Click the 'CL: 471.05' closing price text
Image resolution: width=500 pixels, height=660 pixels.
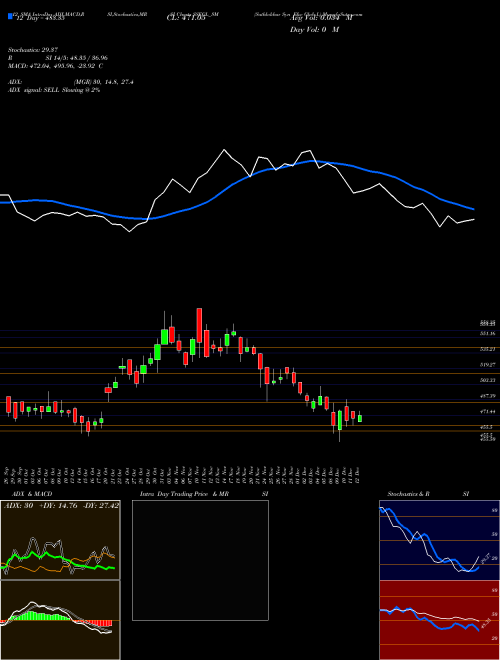click(186, 19)
